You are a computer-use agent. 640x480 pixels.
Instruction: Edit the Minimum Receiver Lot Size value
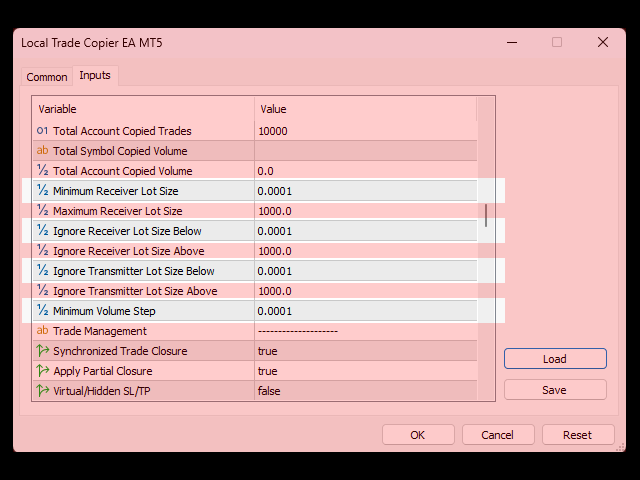366,191
